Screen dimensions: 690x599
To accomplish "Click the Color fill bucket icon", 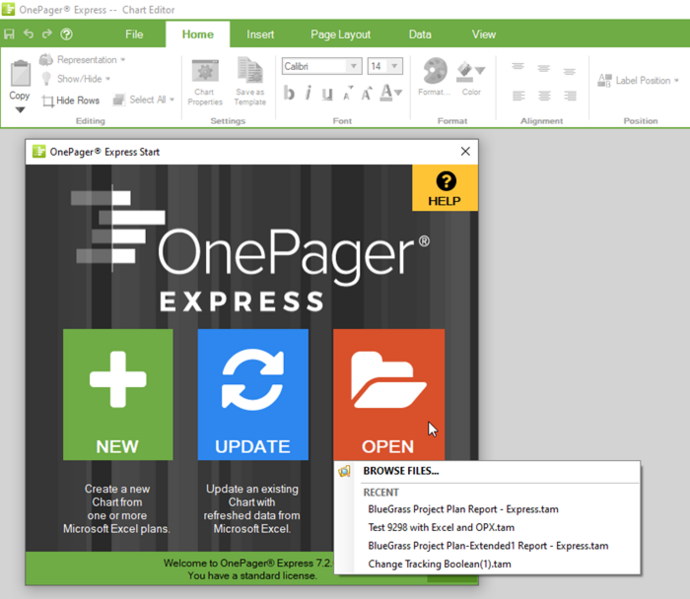I will (465, 73).
